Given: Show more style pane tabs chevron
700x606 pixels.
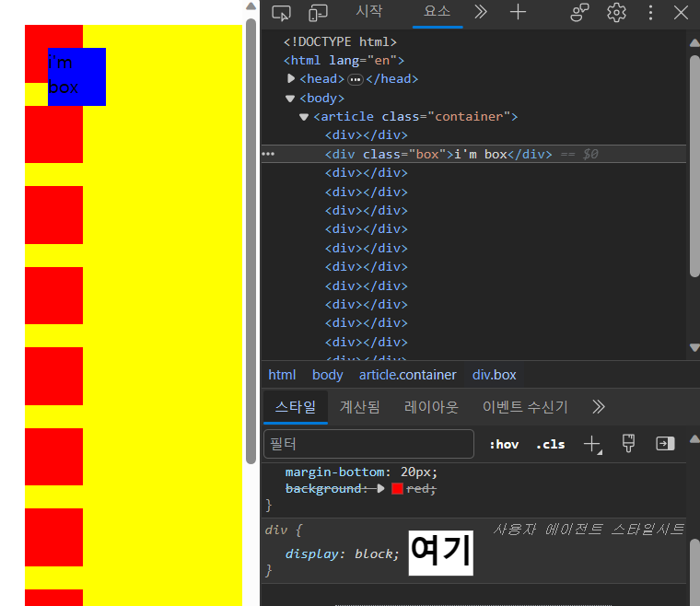Looking at the screenshot, I should click(598, 407).
